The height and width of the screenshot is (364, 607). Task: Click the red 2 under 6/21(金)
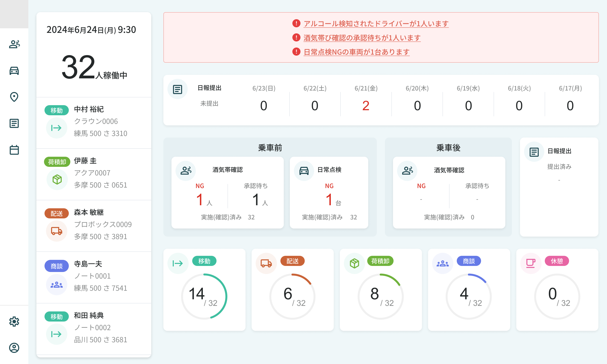[x=366, y=106]
